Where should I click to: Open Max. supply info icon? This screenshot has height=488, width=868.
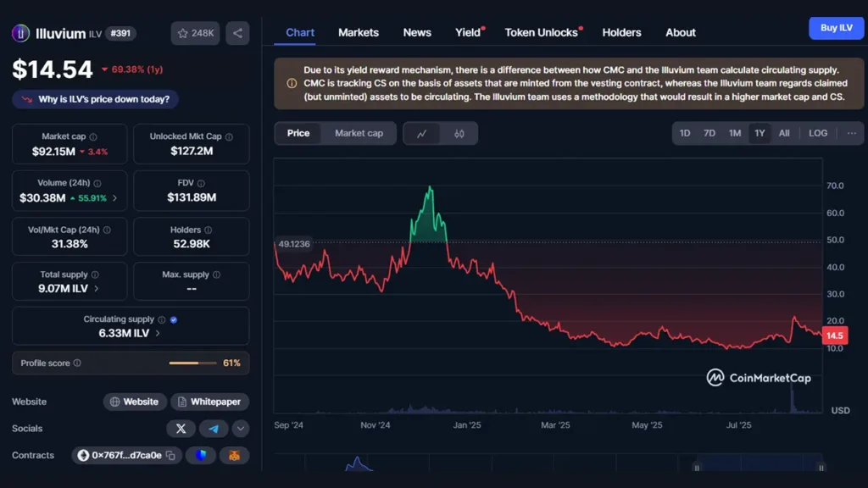point(216,274)
